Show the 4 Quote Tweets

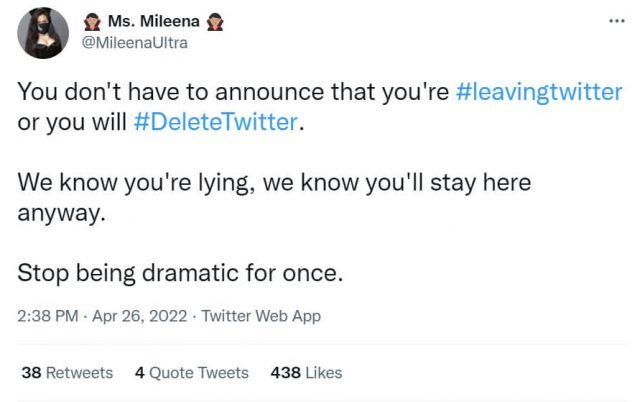click(x=191, y=373)
